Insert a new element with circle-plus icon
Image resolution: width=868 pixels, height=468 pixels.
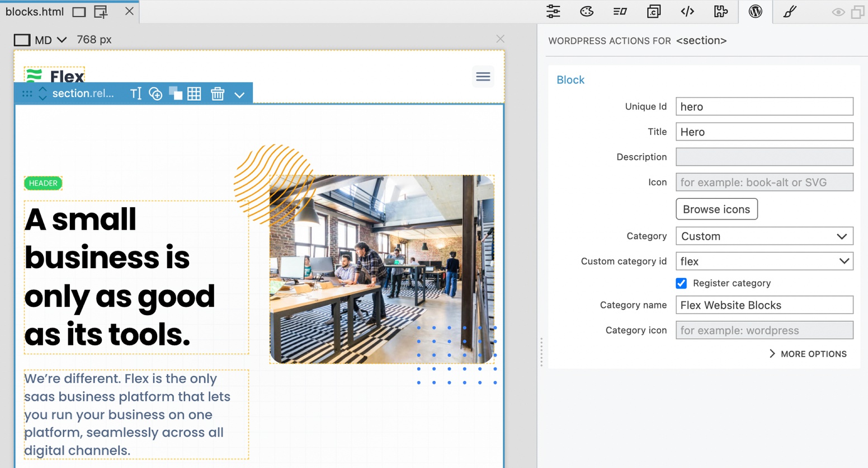point(155,93)
